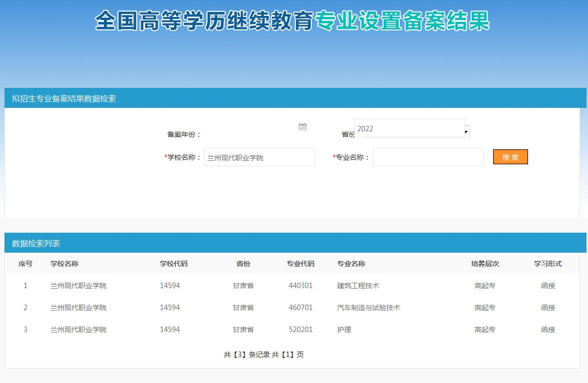Click the 函授 learning form cell in row two

click(x=548, y=308)
